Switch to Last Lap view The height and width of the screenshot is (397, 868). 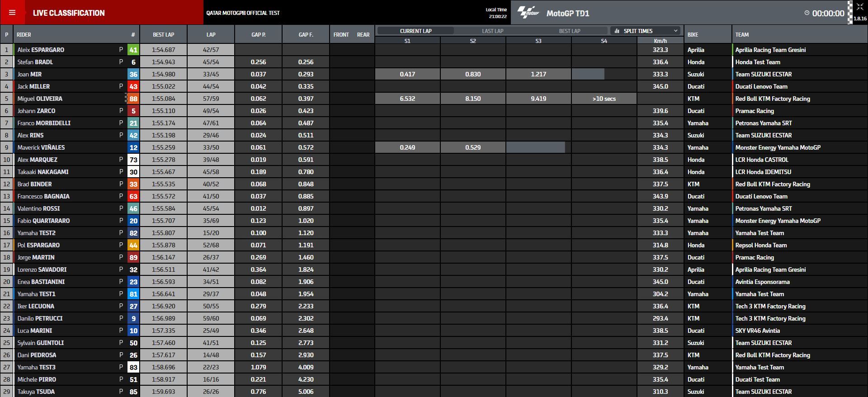pyautogui.click(x=492, y=31)
